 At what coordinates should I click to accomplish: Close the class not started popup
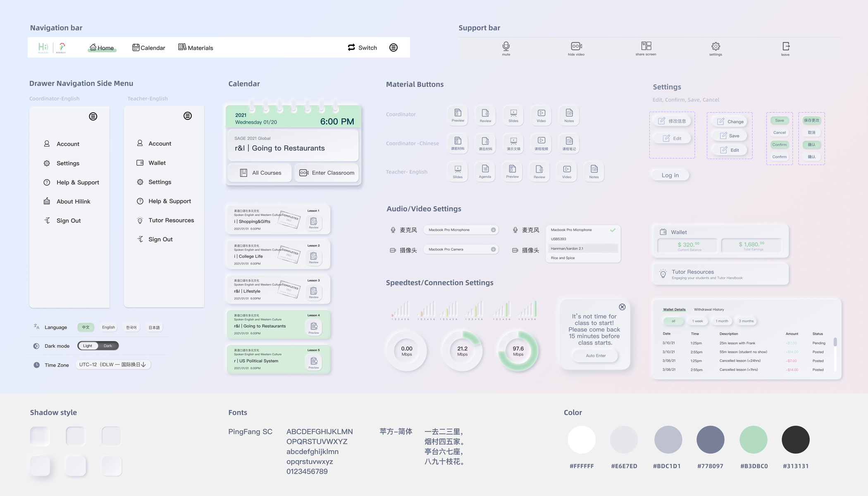pyautogui.click(x=622, y=307)
